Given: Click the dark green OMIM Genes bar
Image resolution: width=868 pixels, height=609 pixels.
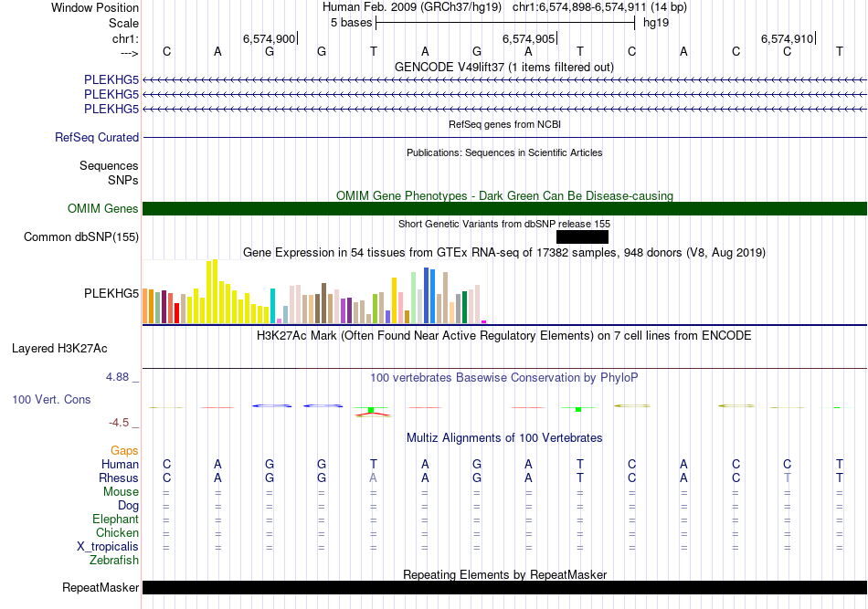Looking at the screenshot, I should (x=504, y=209).
